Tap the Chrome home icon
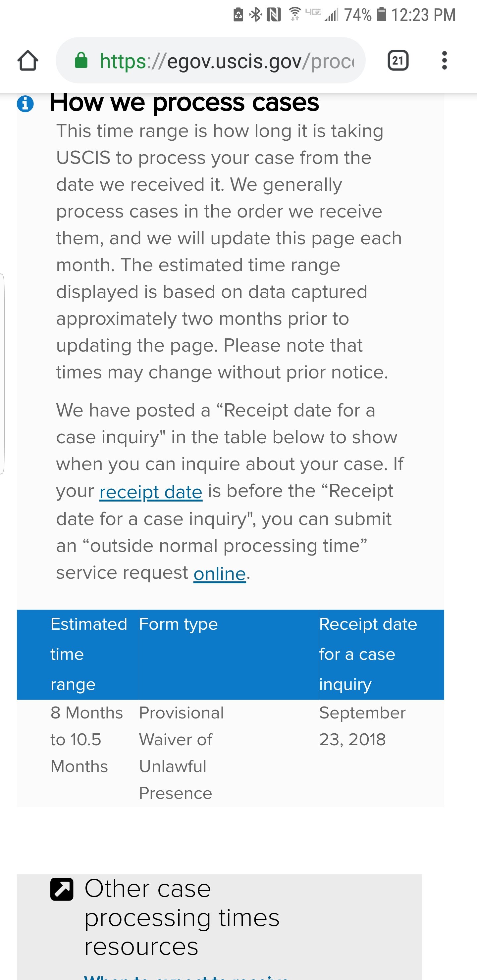This screenshot has height=980, width=477. coord(28,61)
